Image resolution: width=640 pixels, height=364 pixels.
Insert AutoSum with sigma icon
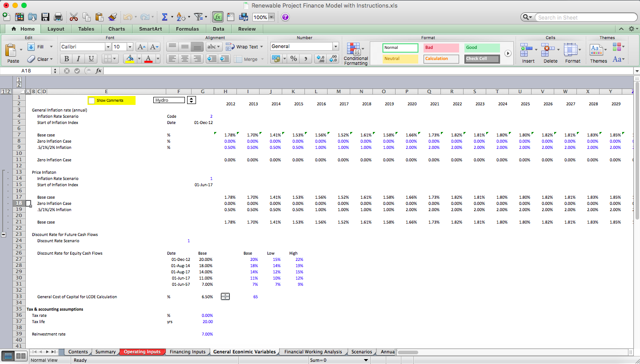pyautogui.click(x=164, y=17)
